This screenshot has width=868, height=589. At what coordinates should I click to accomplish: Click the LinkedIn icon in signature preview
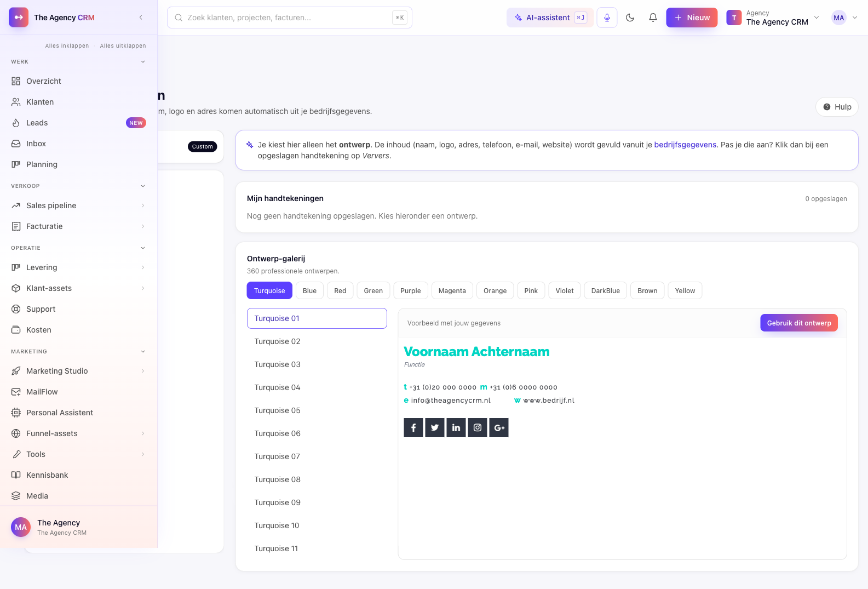tap(456, 427)
